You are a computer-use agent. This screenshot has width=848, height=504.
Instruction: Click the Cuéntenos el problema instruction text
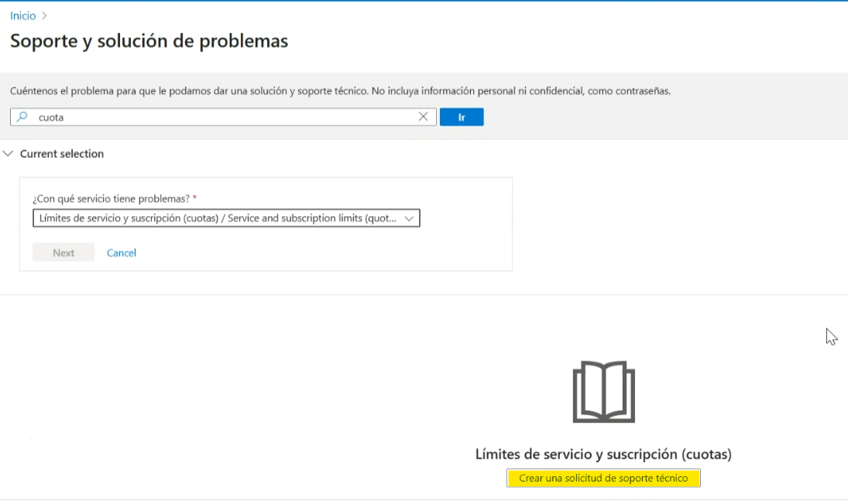click(340, 91)
